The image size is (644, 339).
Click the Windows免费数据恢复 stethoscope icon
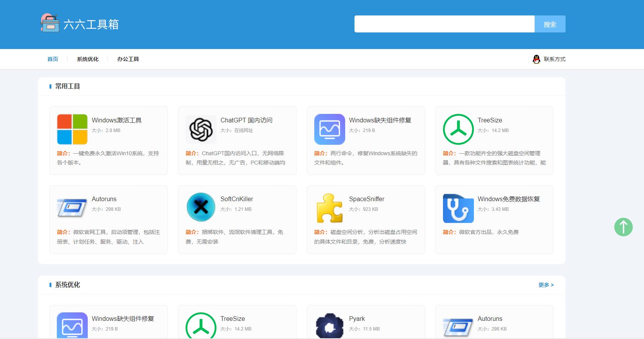click(458, 208)
